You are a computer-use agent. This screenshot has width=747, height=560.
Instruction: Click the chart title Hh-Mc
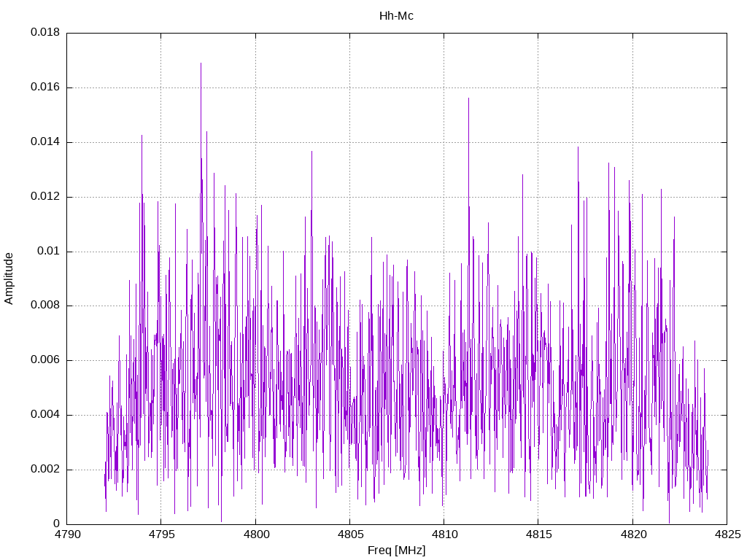tap(396, 16)
